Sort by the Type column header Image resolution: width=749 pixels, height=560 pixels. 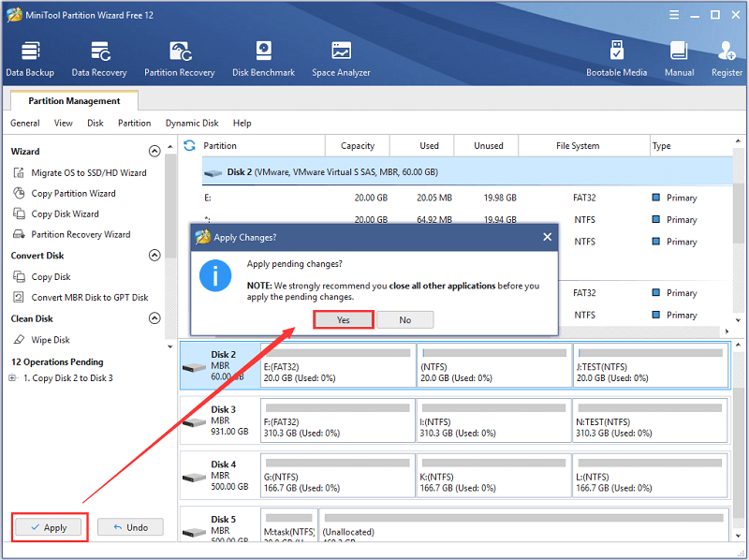coord(691,146)
